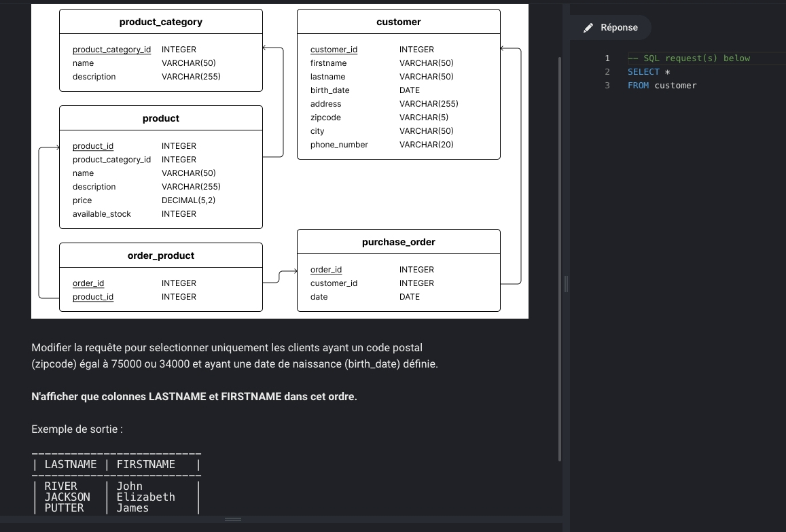Click the phone_number column name

(339, 145)
